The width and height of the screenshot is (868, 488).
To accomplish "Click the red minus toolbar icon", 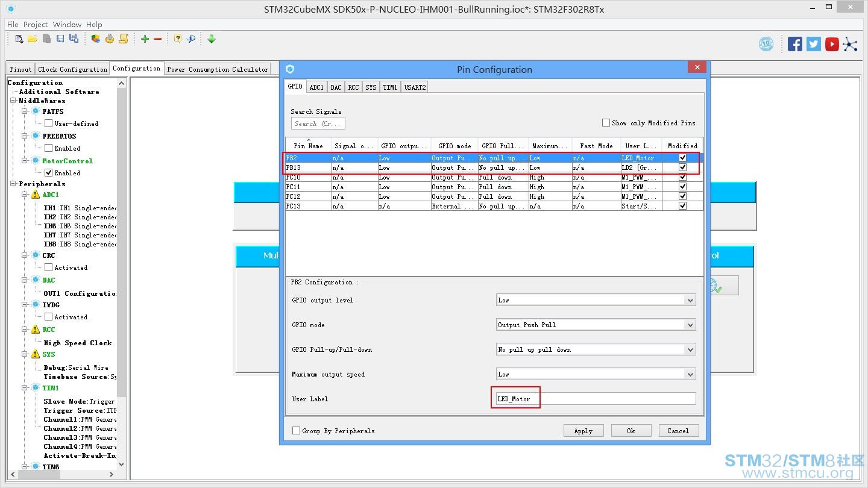I will pyautogui.click(x=158, y=39).
